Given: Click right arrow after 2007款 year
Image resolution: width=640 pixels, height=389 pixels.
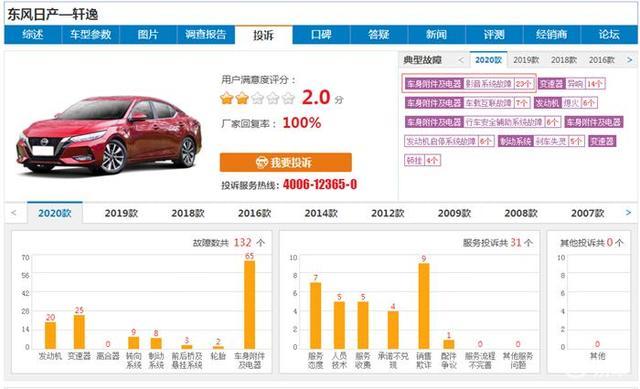Looking at the screenshot, I should pyautogui.click(x=629, y=213).
